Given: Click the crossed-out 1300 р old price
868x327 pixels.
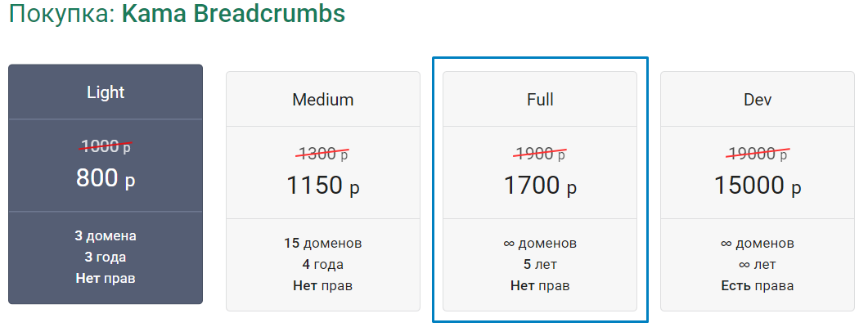Looking at the screenshot, I should 323,153.
